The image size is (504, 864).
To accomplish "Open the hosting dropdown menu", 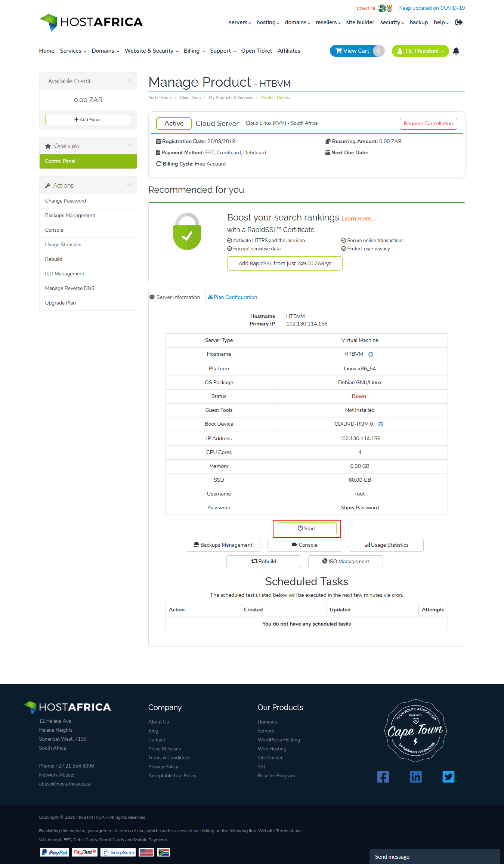I will point(268,22).
